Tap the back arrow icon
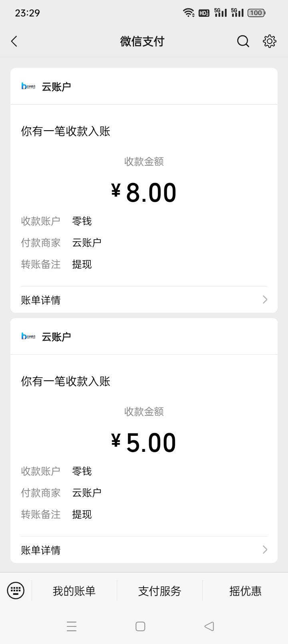This screenshot has width=288, height=644. [x=14, y=41]
